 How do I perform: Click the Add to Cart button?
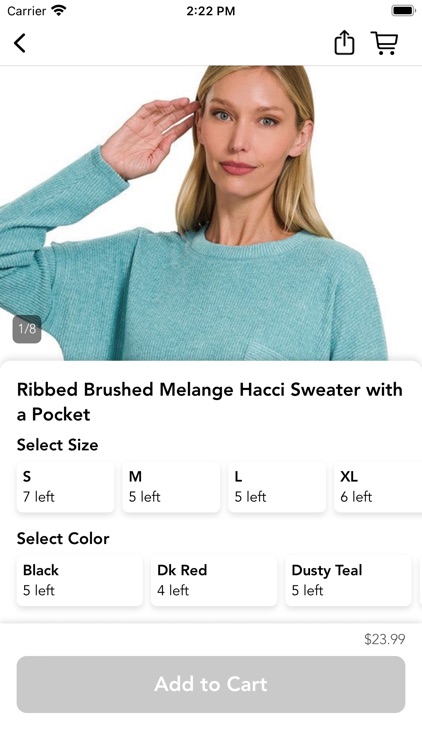211,684
